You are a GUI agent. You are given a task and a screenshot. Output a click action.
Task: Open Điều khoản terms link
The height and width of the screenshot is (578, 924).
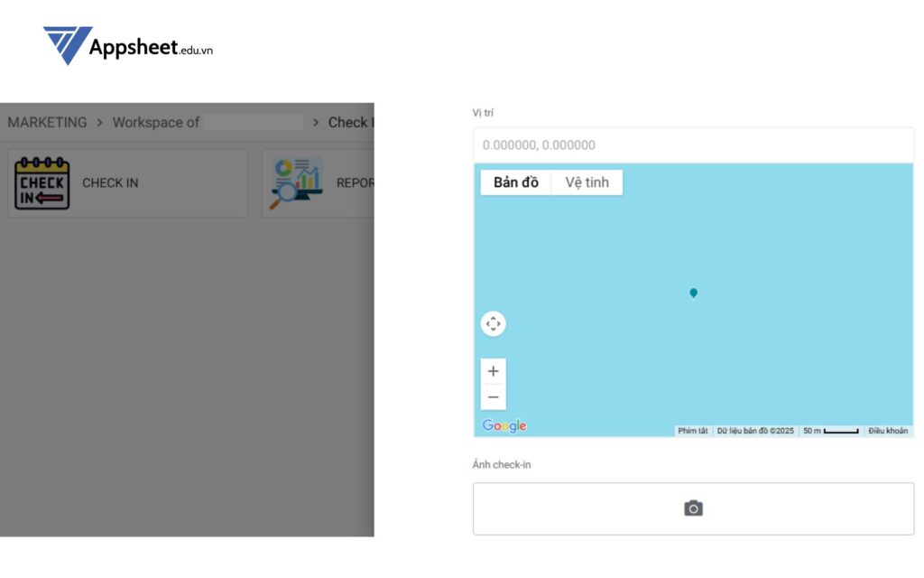click(x=888, y=431)
